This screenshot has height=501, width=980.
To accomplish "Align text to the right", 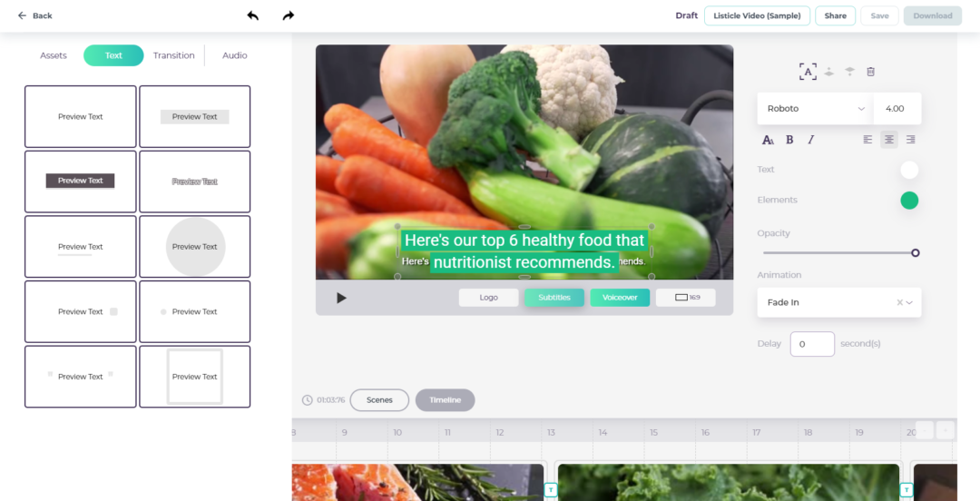I will point(910,140).
